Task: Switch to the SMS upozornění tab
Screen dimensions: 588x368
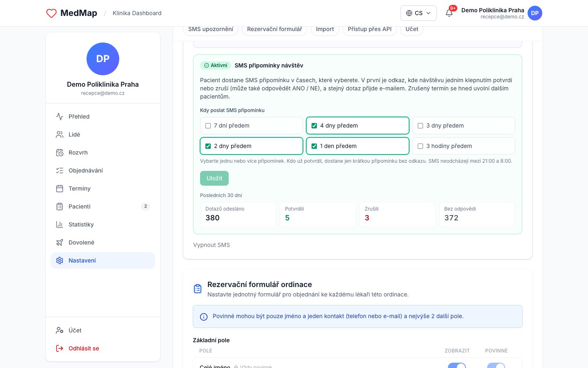Action: point(211,29)
